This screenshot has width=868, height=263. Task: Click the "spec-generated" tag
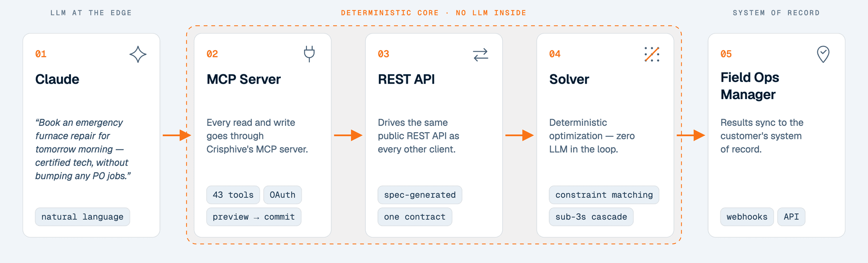(420, 195)
